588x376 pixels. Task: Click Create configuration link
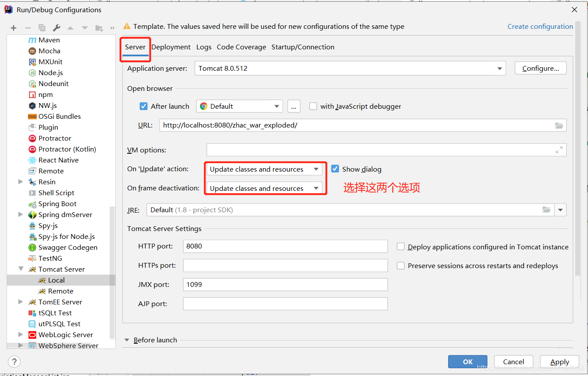pyautogui.click(x=540, y=27)
